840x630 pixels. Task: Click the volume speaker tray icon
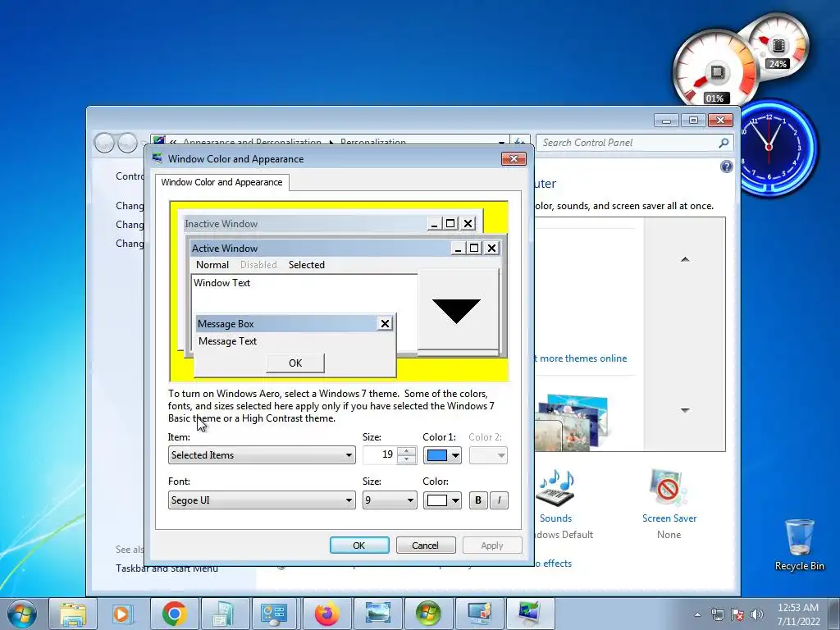(x=757, y=614)
